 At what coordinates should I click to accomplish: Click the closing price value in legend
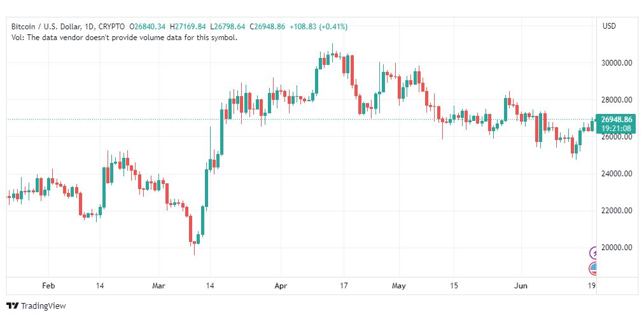pyautogui.click(x=269, y=27)
